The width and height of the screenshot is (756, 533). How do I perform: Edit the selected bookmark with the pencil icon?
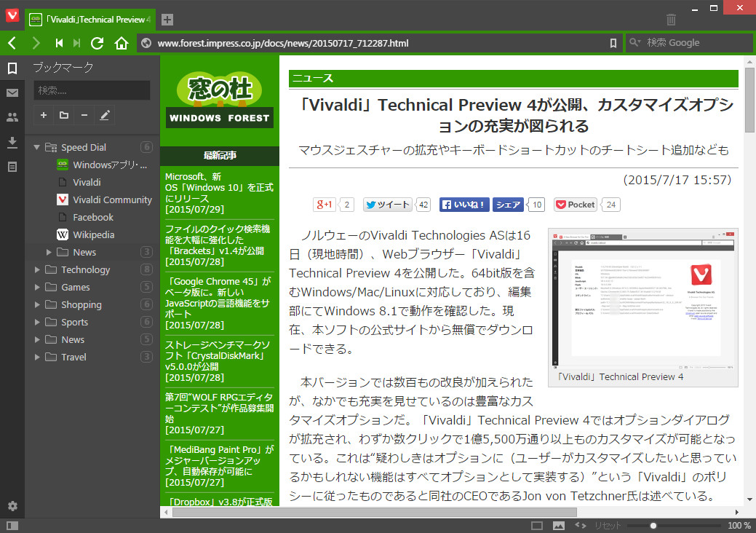(103, 115)
